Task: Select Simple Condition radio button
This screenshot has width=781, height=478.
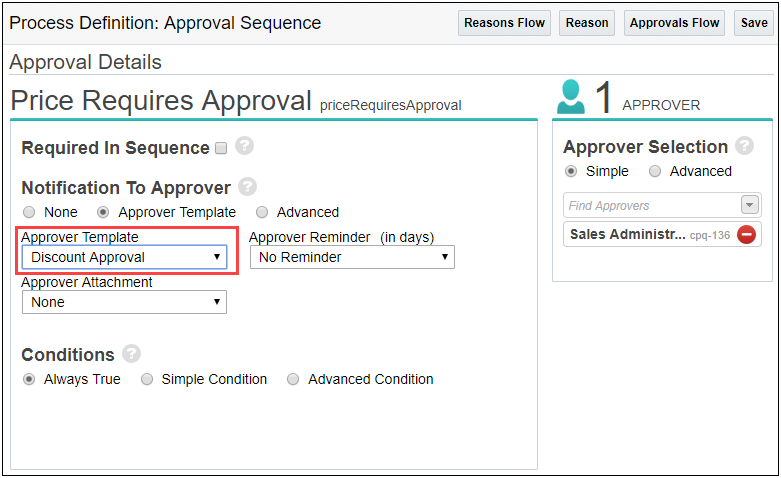Action: [147, 379]
